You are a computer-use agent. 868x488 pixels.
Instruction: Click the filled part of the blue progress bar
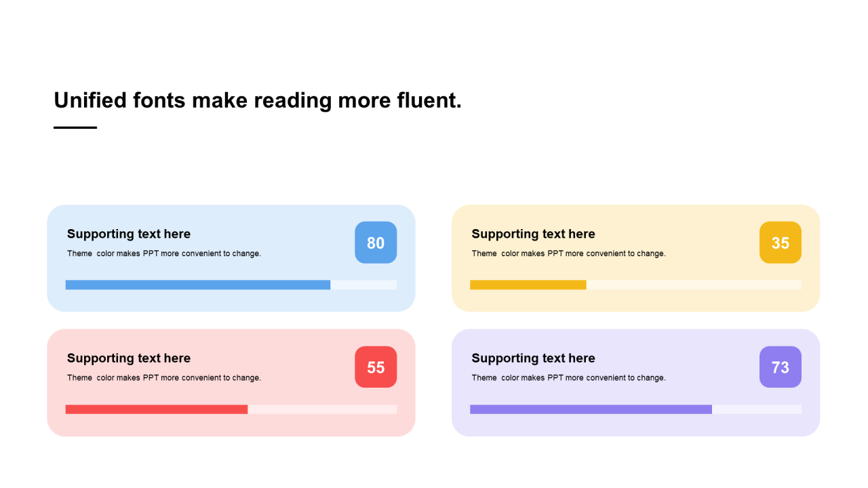197,285
